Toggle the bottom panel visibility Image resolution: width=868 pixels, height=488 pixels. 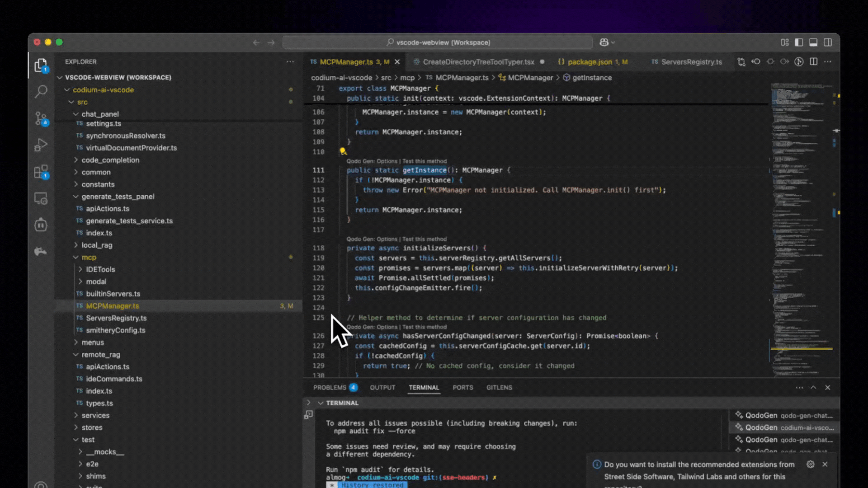pos(813,42)
